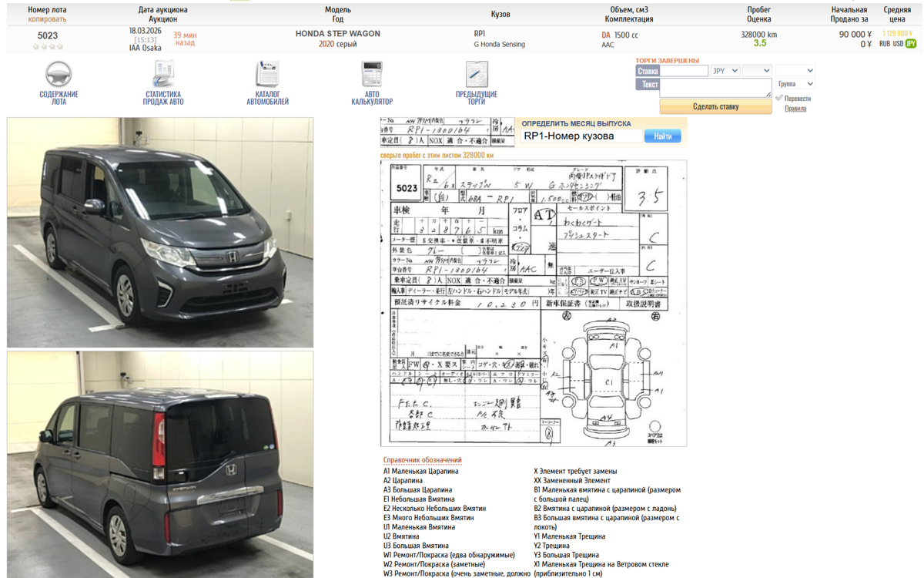
Task: Click the RP1 body code text
Action: pyautogui.click(x=479, y=34)
